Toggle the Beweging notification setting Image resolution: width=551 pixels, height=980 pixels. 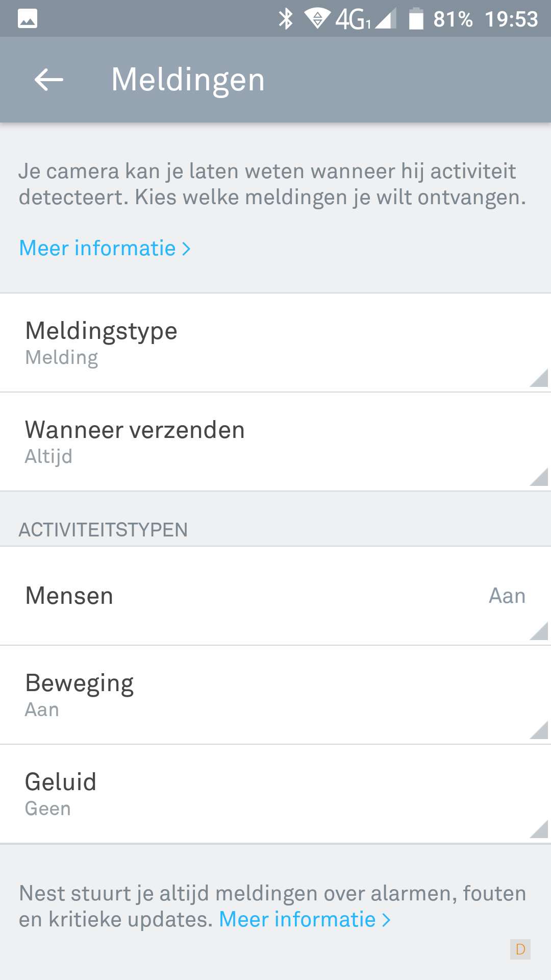point(275,695)
